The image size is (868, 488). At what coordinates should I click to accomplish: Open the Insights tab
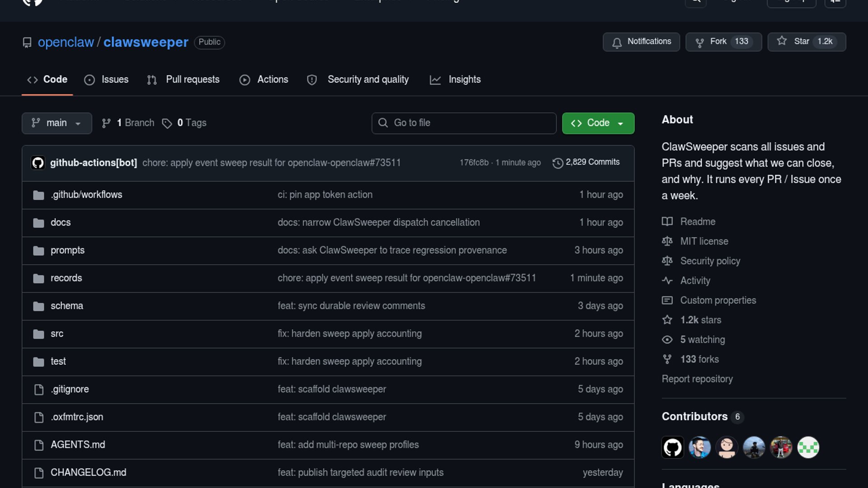[x=455, y=80]
